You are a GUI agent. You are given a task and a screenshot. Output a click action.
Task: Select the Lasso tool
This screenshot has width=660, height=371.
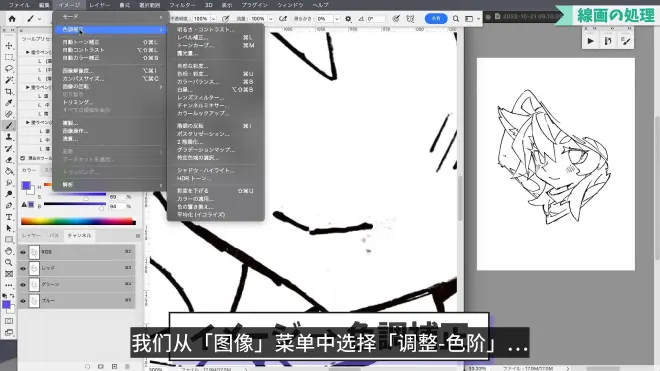(9, 68)
